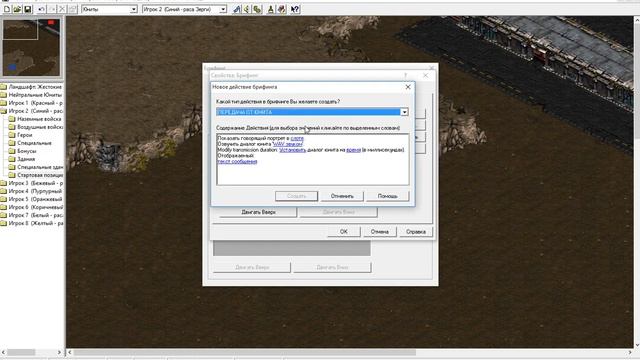Click the greyed Создать button
The image size is (640, 360).
pos(296,196)
